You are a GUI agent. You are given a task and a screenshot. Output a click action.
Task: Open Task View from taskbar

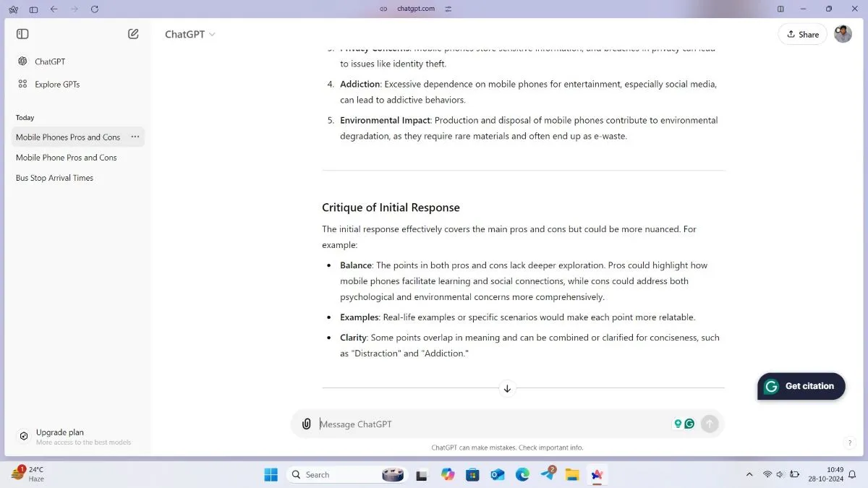[422, 474]
